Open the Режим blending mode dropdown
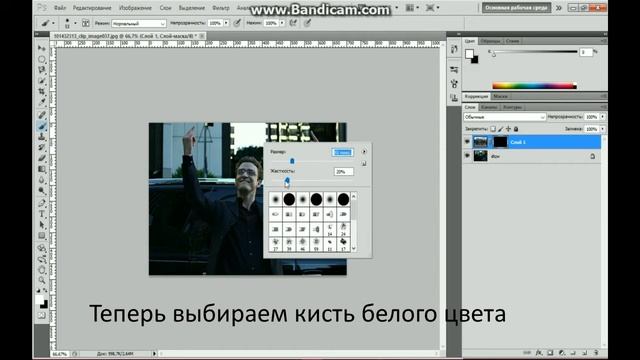The image size is (640, 360). click(139, 24)
